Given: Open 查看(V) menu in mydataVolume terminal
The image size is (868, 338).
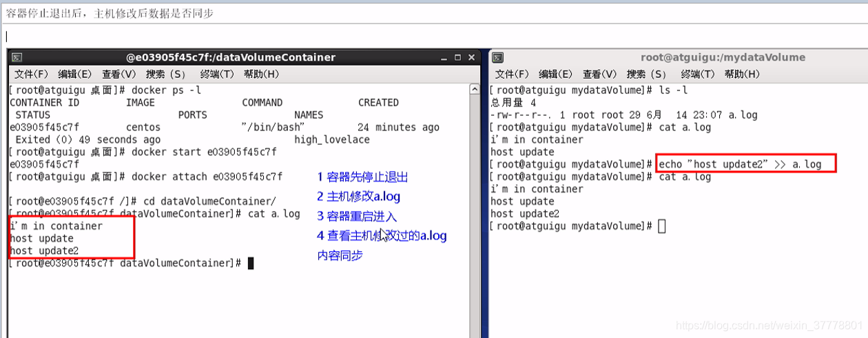Looking at the screenshot, I should (600, 74).
